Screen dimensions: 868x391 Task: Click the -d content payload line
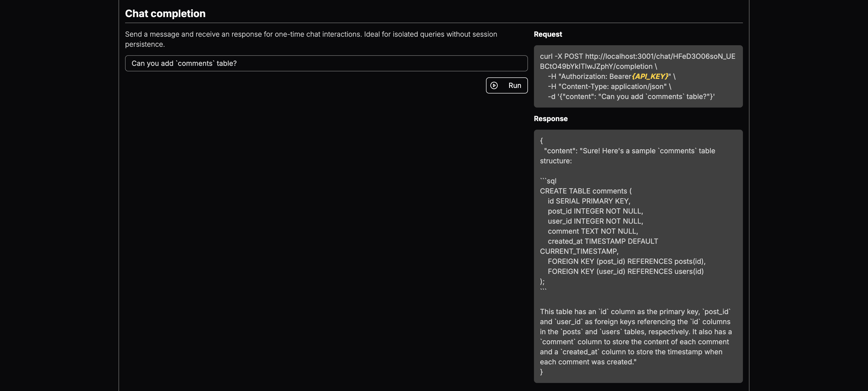(x=631, y=97)
